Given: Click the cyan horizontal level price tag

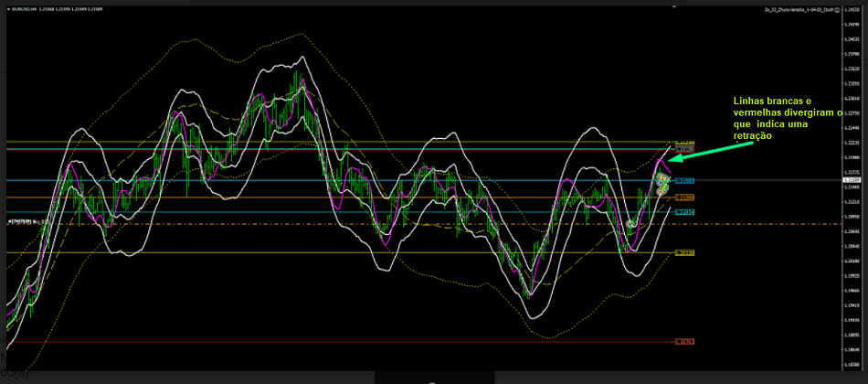Looking at the screenshot, I should click(x=684, y=212).
